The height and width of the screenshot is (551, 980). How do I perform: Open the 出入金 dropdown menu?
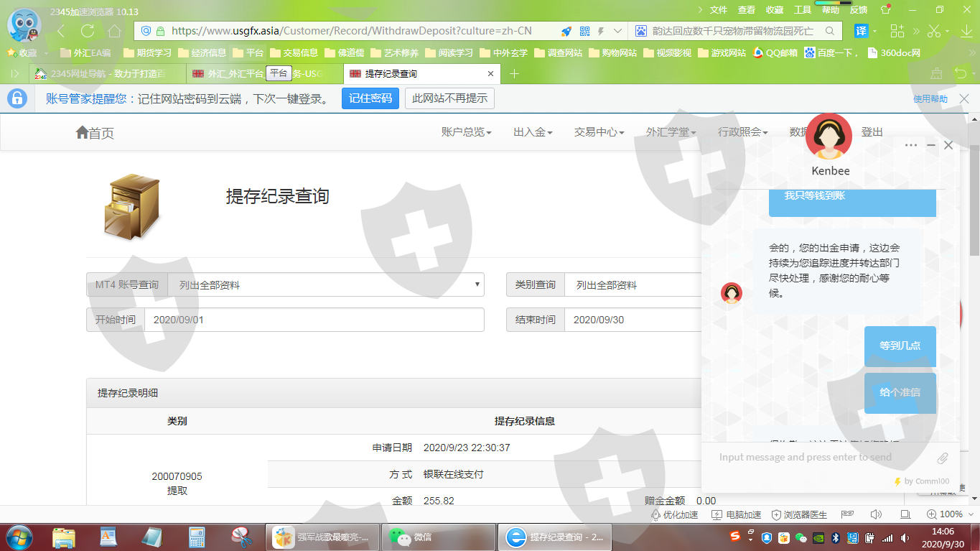(533, 132)
